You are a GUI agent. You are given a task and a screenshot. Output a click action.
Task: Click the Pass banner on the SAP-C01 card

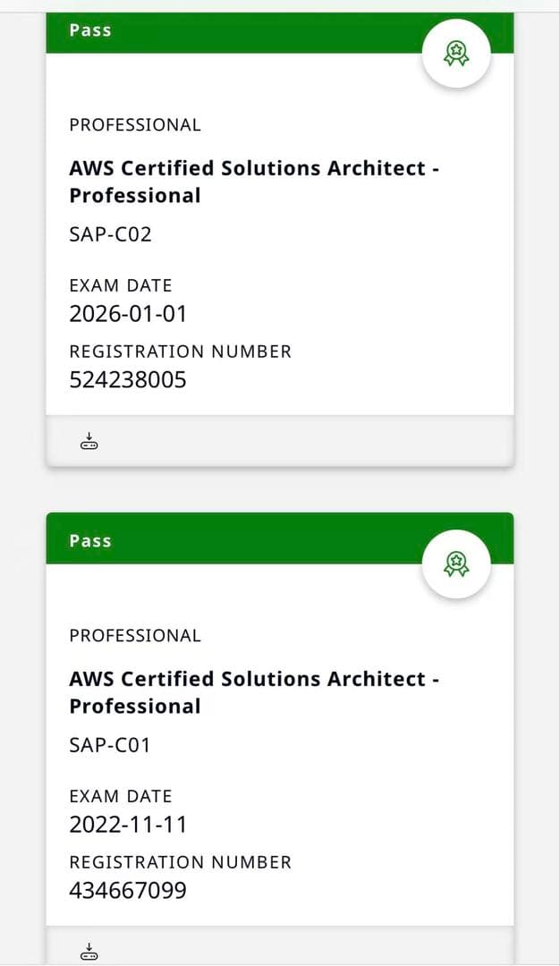[89, 540]
